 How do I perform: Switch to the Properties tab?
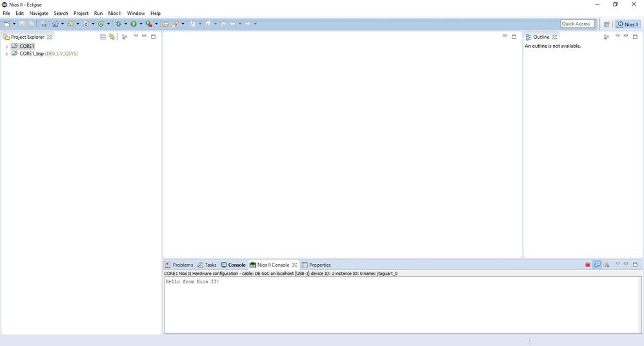[x=316, y=265]
